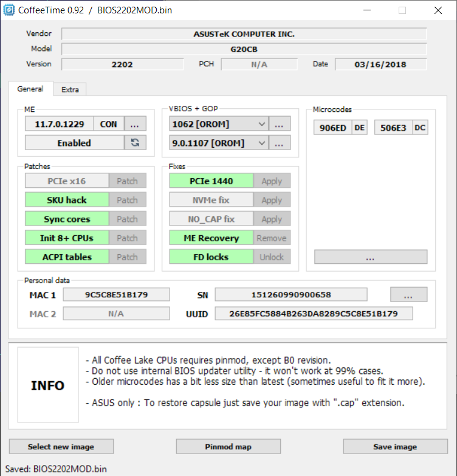The width and height of the screenshot is (457, 476).
Task: Select the ACPI tables patch label
Action: (67, 257)
